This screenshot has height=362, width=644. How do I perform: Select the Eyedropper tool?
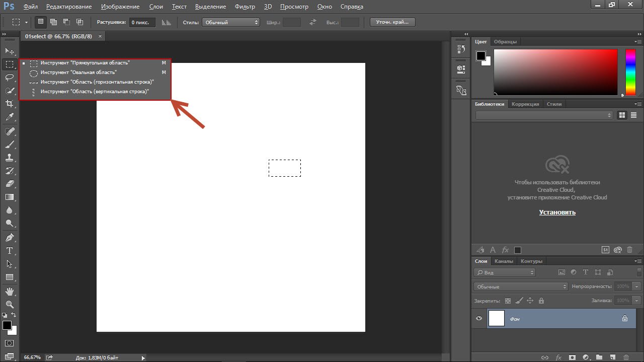tap(10, 117)
